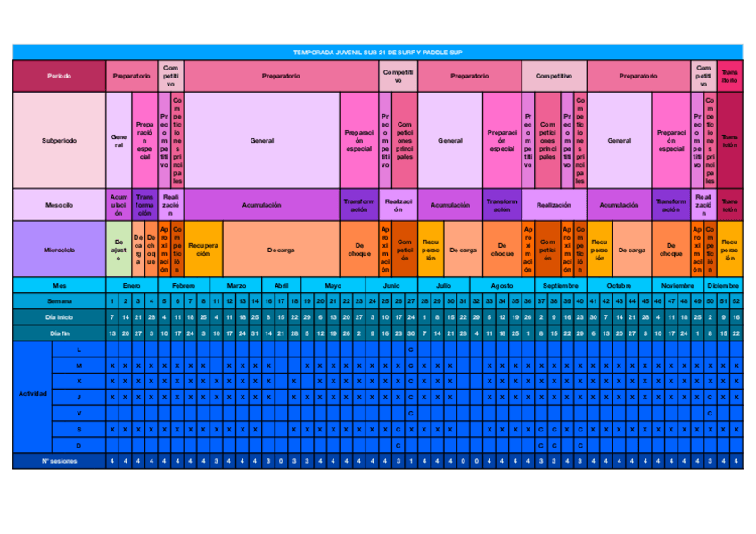The height and width of the screenshot is (534, 756).
Task: Click the Mes row header
Action: point(60,286)
